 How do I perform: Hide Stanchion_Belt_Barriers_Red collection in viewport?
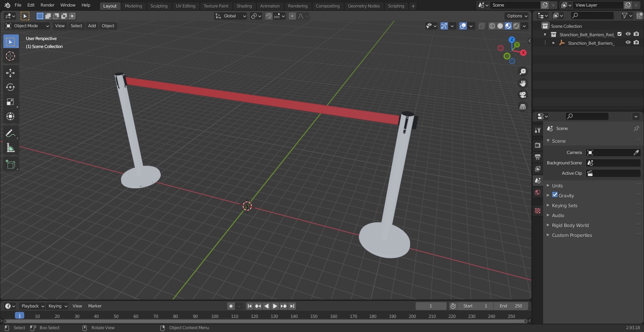tap(628, 34)
